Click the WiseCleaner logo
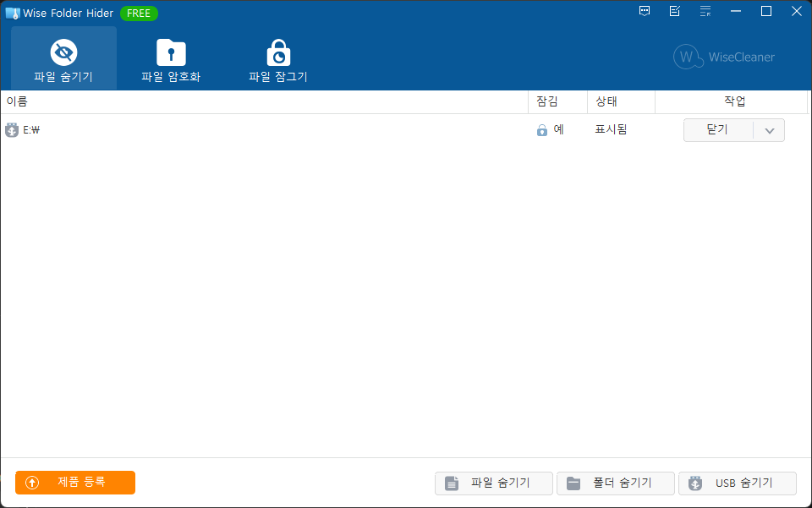Viewport: 812px width, 508px height. (724, 57)
